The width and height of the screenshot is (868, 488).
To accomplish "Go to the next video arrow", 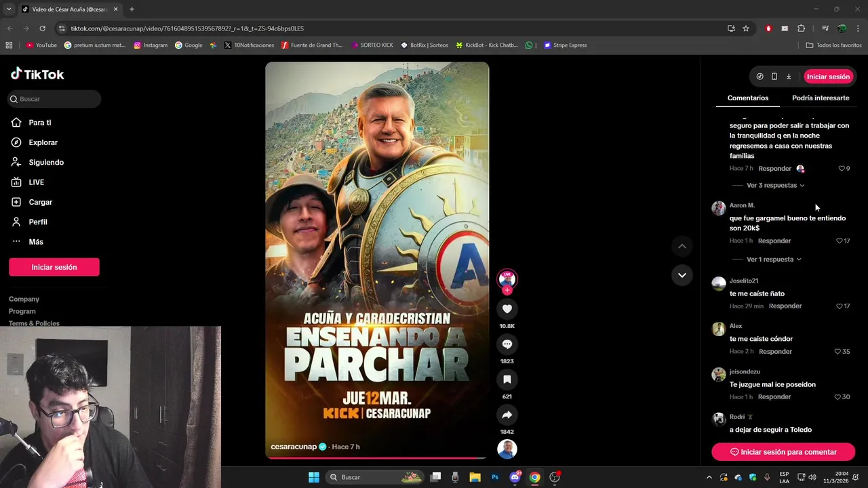I will click(682, 275).
